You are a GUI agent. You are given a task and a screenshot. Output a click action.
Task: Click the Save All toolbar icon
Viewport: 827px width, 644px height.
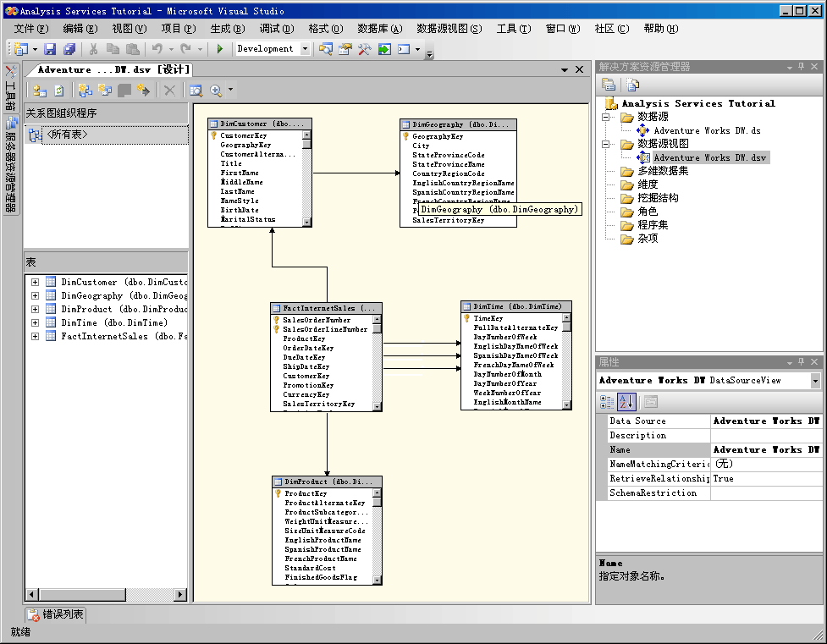[x=69, y=49]
